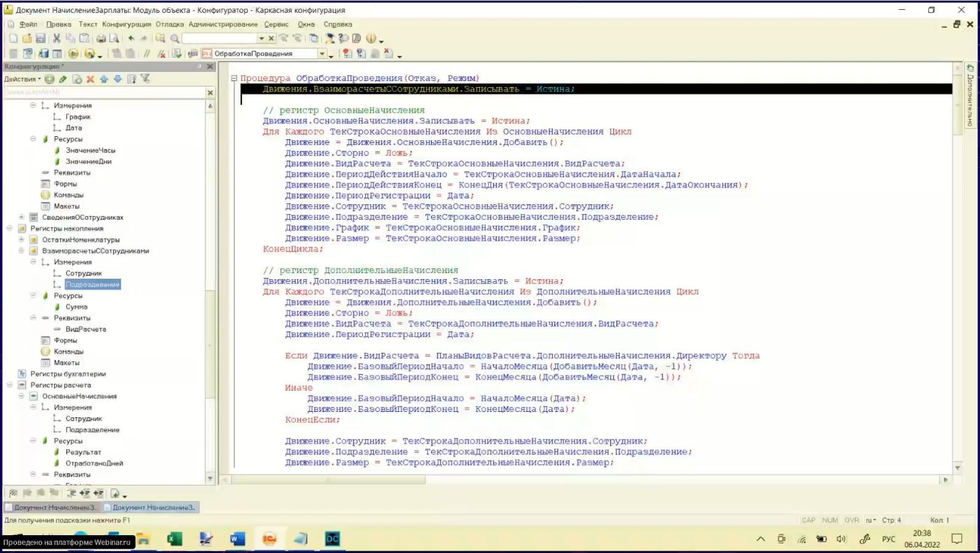Click the Start Debugging play icon

[x=73, y=54]
